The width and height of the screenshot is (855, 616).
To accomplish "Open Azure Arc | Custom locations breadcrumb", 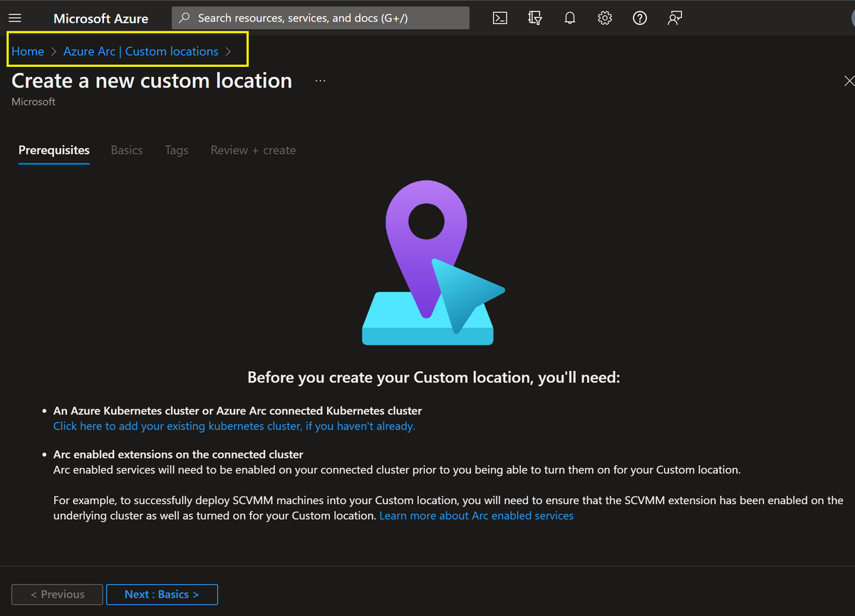I will [x=141, y=51].
